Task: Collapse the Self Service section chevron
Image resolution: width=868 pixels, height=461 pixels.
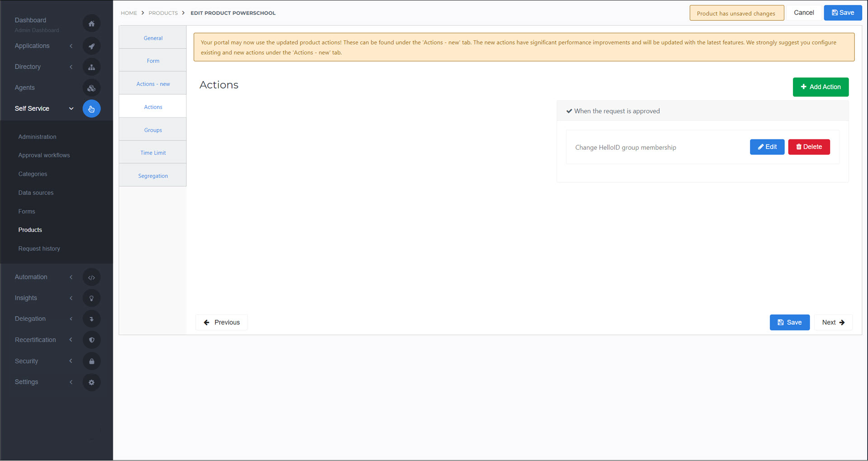Action: click(x=71, y=109)
